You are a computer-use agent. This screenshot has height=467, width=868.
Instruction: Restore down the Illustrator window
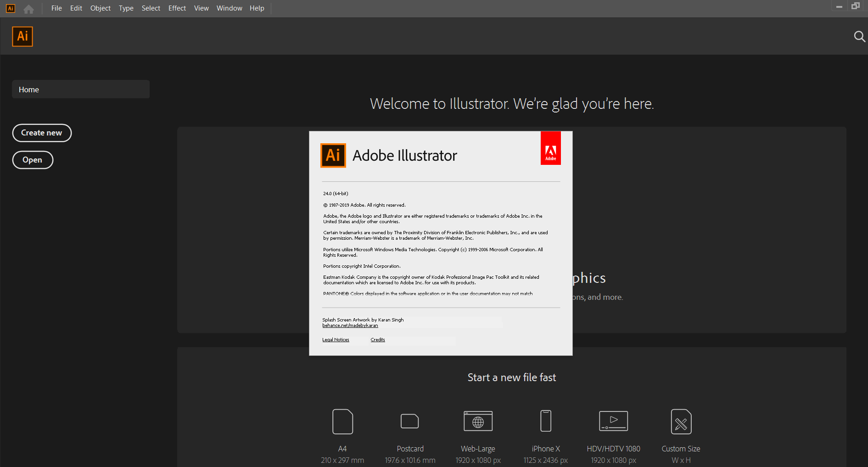(856, 6)
